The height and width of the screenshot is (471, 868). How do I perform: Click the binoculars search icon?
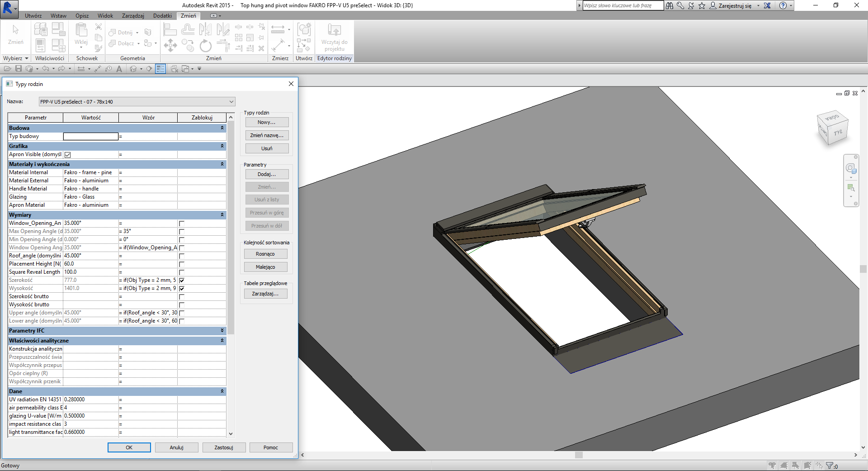tap(670, 5)
